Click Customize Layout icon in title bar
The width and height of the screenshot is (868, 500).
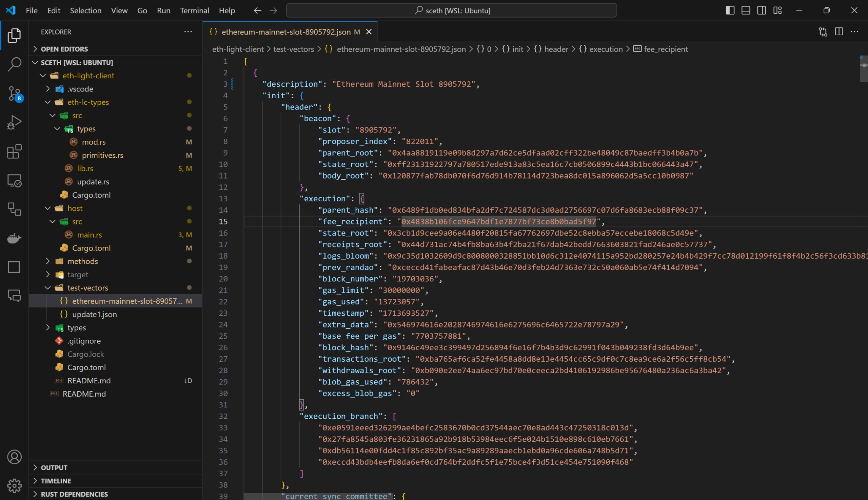coord(777,10)
